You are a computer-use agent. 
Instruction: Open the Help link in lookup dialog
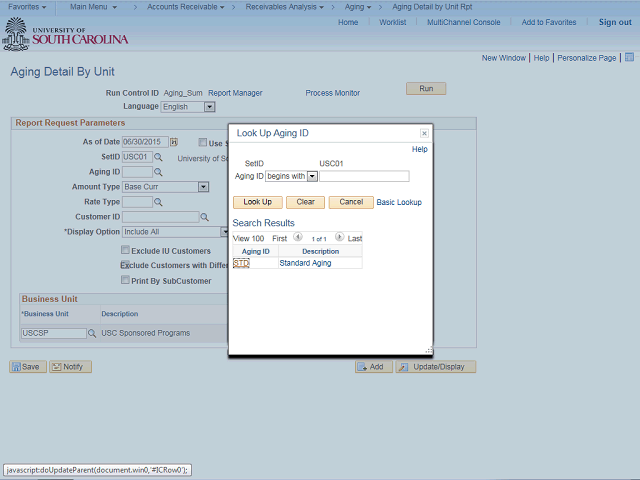(420, 149)
